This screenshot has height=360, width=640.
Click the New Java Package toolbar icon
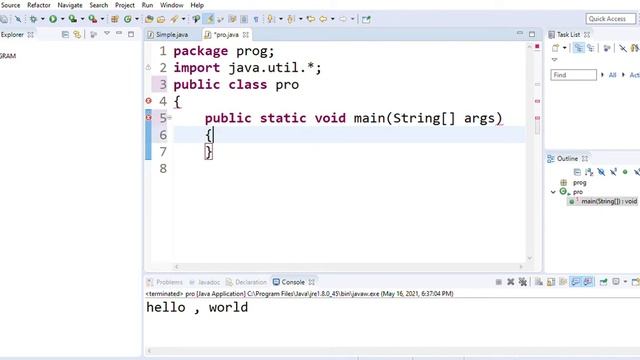[115, 19]
